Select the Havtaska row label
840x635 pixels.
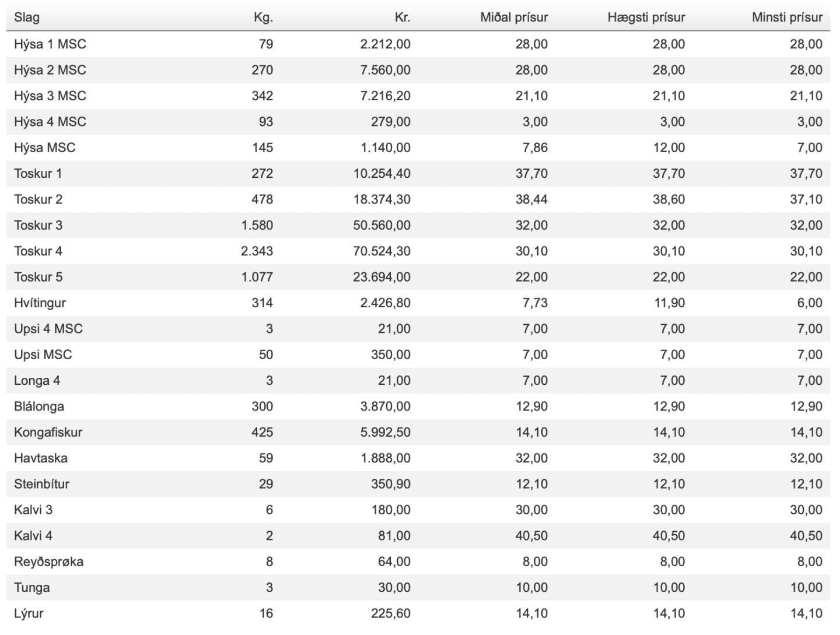click(x=41, y=458)
